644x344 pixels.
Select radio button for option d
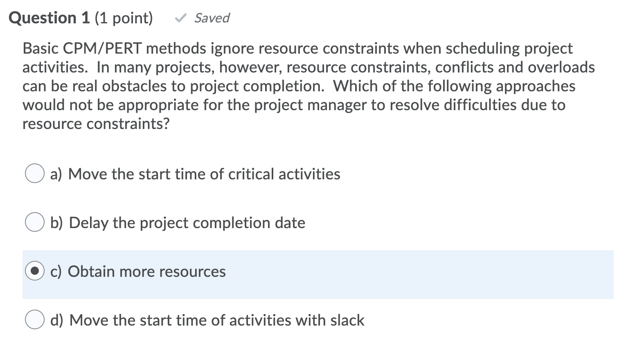tap(35, 320)
